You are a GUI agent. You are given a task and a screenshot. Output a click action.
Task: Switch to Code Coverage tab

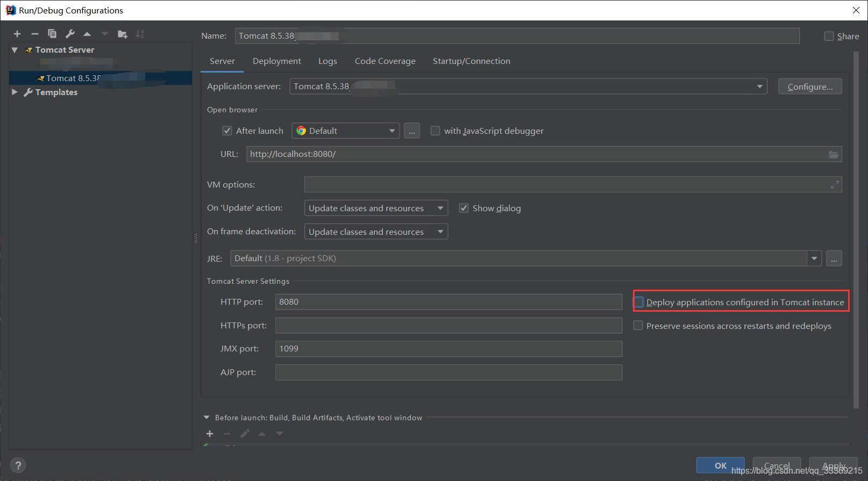click(385, 61)
